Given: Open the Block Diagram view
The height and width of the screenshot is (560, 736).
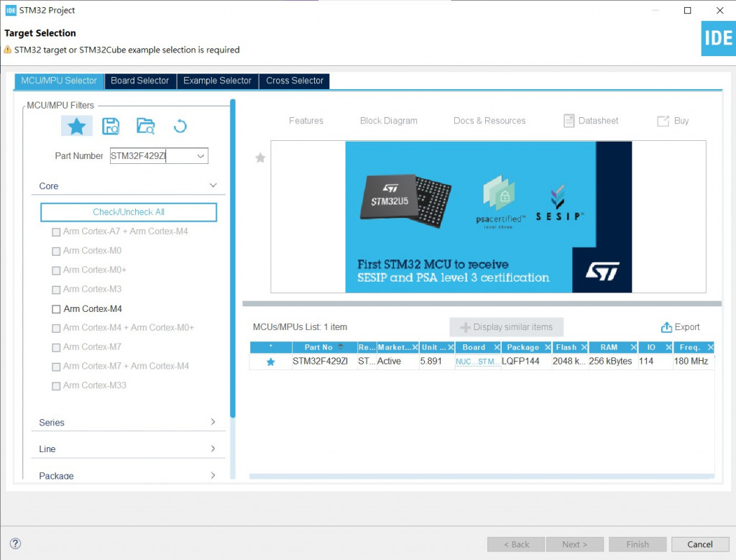Looking at the screenshot, I should click(389, 121).
